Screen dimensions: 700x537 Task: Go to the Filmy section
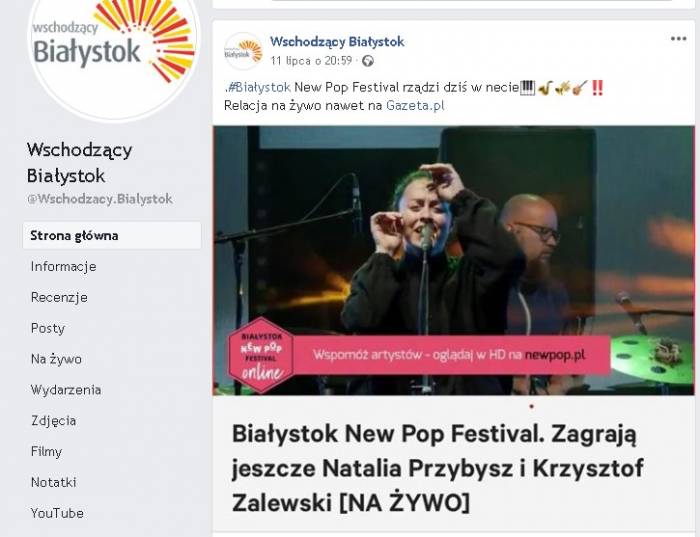pos(46,451)
